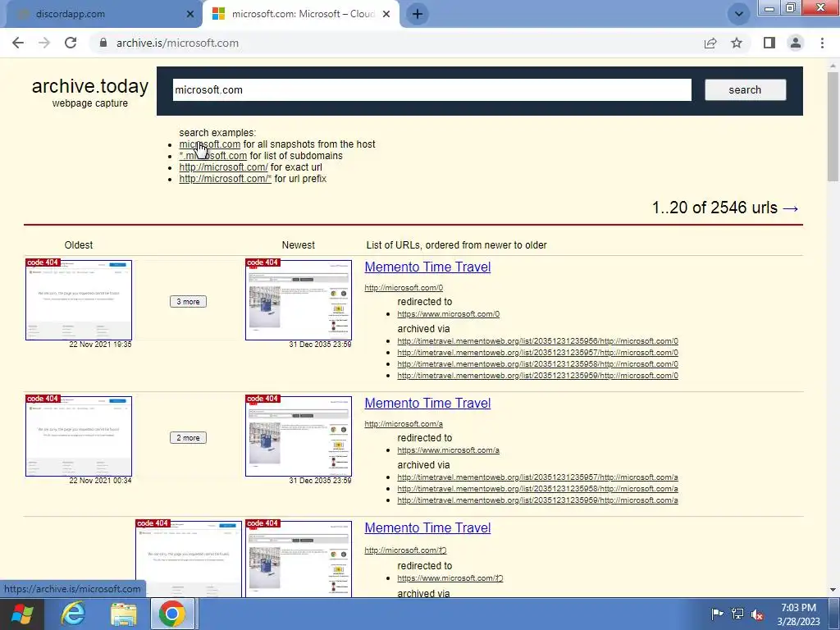Open the microsoft.com all snapshots example link
This screenshot has height=630, width=840.
[x=209, y=144]
